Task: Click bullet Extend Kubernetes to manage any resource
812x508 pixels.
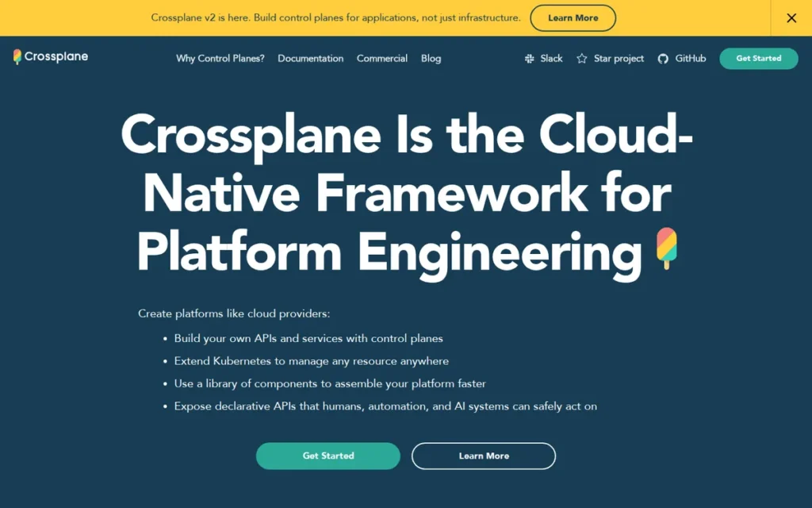Action: tap(311, 361)
